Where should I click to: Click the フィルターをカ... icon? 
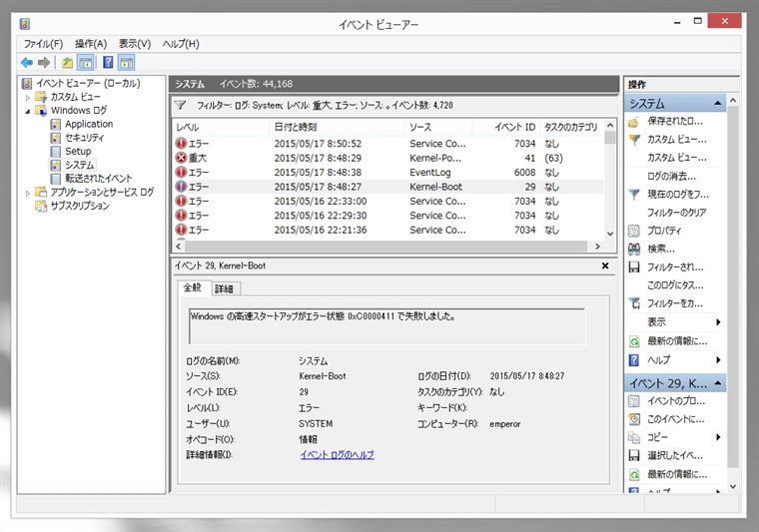point(633,303)
